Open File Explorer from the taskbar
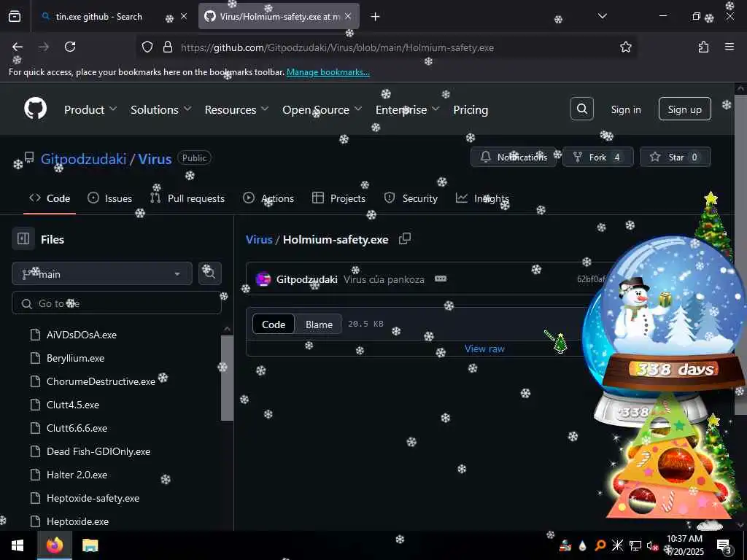The width and height of the screenshot is (747, 560). 90,545
